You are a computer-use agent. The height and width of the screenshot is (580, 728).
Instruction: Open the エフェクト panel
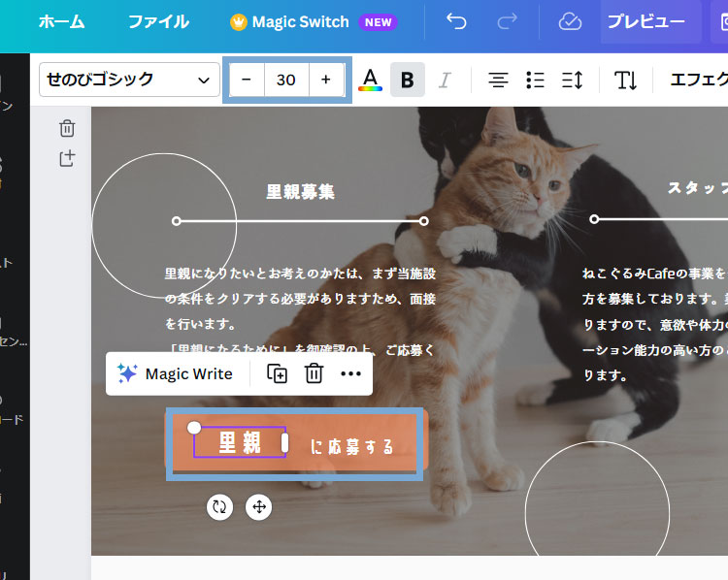pos(699,80)
